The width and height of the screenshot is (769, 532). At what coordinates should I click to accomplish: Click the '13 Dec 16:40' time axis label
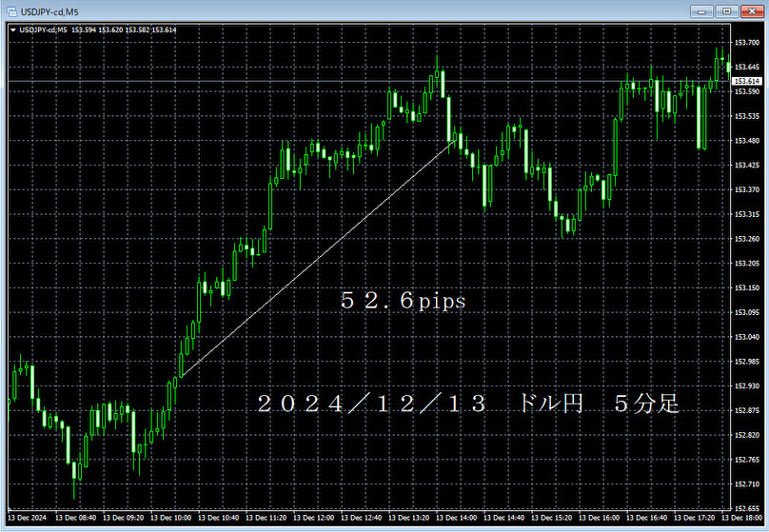(x=646, y=518)
